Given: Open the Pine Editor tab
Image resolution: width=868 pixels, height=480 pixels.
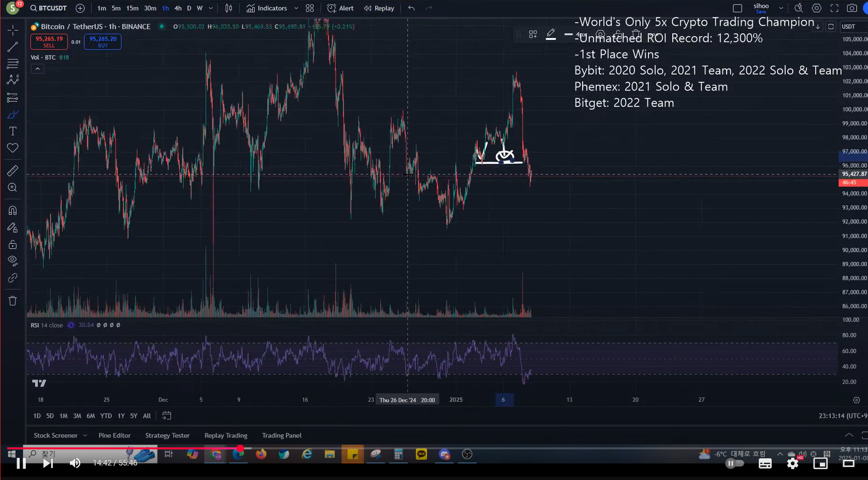Looking at the screenshot, I should [x=114, y=435].
